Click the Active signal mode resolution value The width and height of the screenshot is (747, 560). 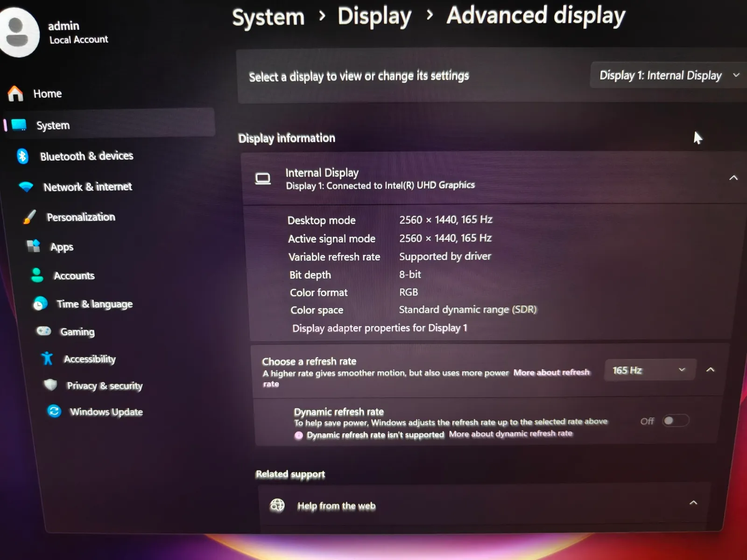(445, 238)
